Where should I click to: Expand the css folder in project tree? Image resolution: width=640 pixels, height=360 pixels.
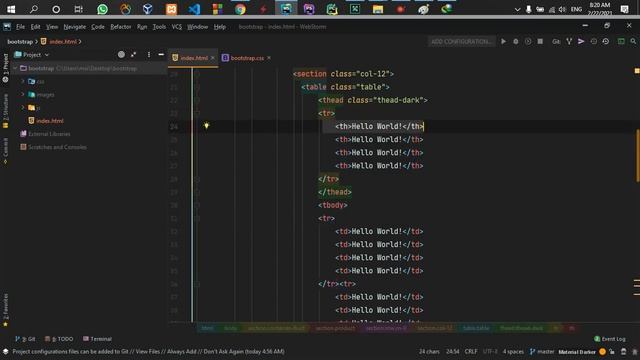pos(23,81)
